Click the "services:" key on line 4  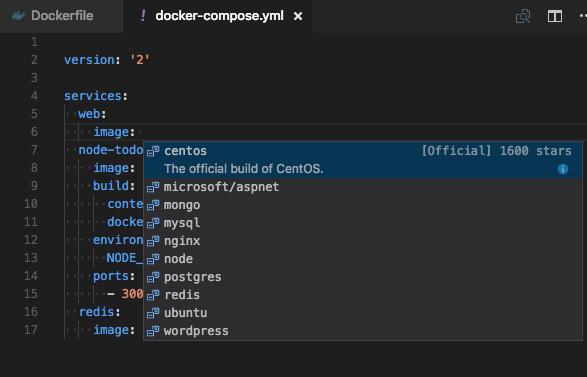[x=96, y=96]
